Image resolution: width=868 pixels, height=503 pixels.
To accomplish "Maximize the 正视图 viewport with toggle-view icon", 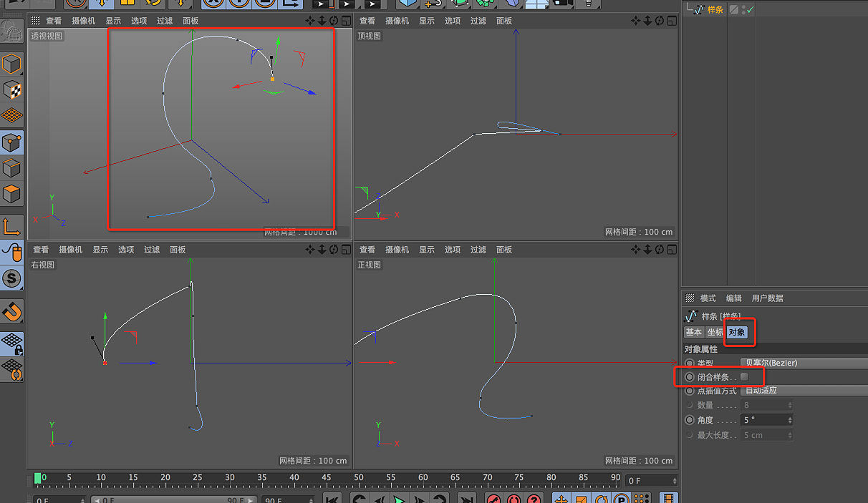I will click(x=672, y=250).
